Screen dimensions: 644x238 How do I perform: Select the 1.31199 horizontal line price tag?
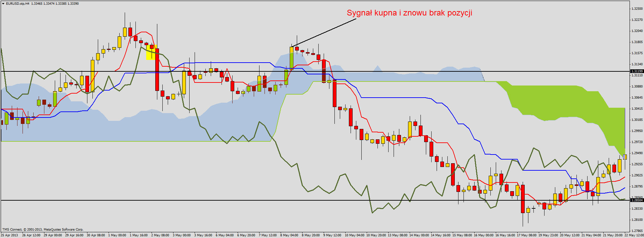(637, 71)
